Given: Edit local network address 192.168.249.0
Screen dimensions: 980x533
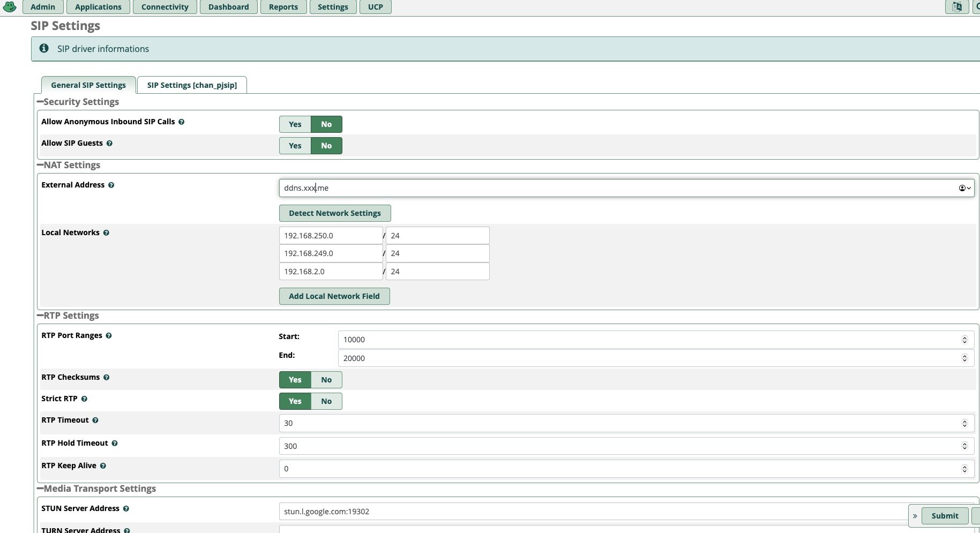Looking at the screenshot, I should 331,253.
